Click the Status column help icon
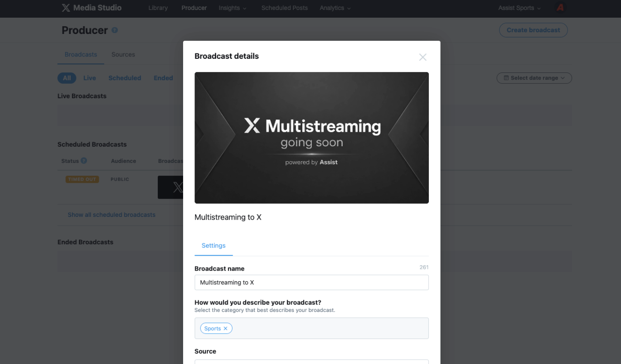This screenshot has height=364, width=621. coord(84,161)
